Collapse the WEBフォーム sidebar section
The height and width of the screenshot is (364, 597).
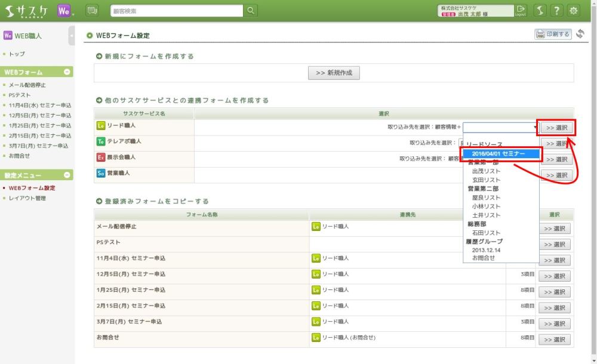(x=67, y=72)
